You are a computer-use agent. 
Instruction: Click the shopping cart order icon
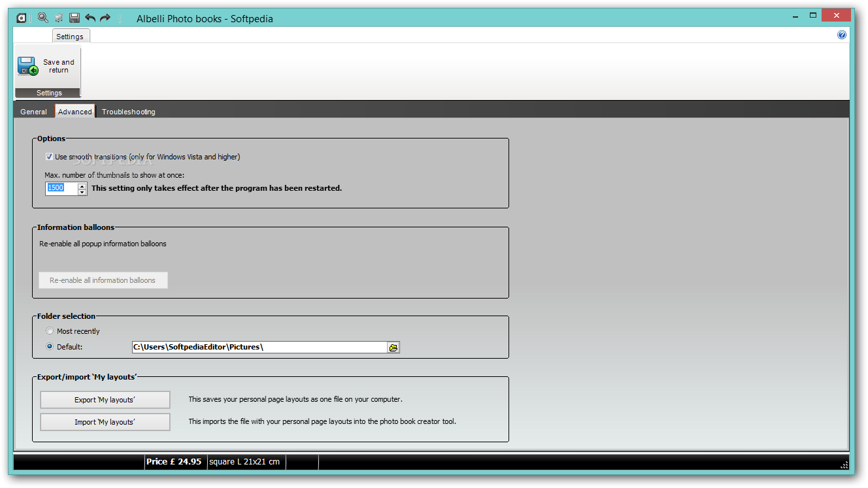tap(59, 18)
